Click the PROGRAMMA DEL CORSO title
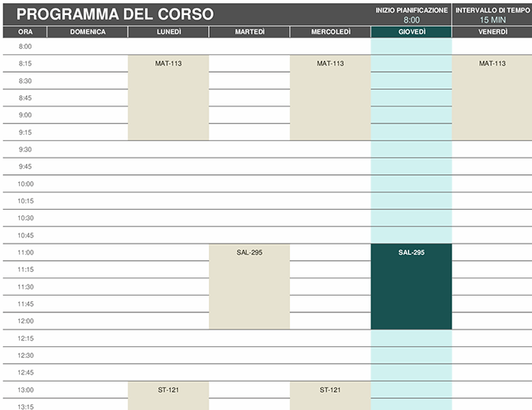This screenshot has width=532, height=410. 115,14
